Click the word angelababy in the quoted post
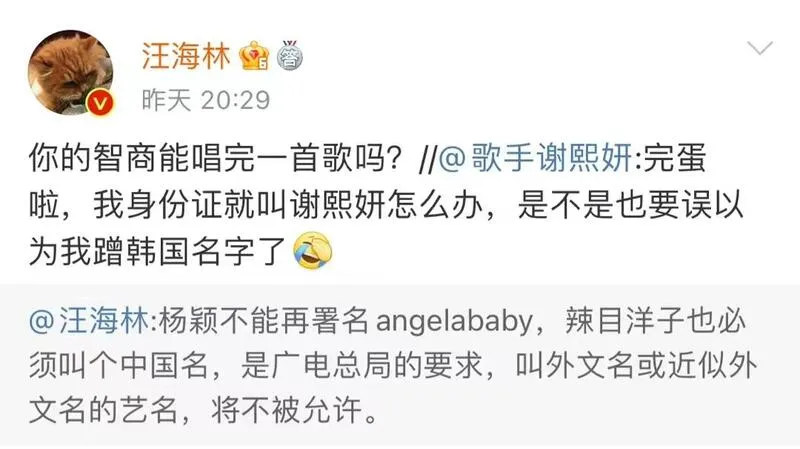800x449 pixels. click(x=455, y=322)
